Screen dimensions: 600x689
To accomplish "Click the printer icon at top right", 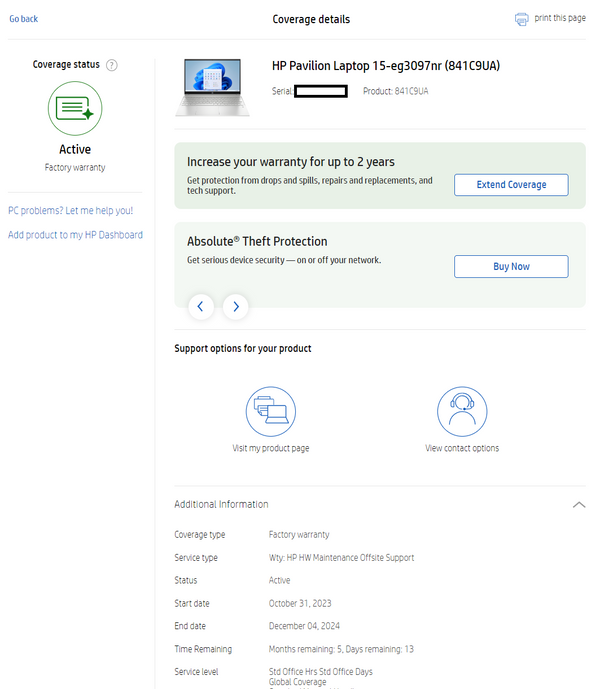I will 521,19.
